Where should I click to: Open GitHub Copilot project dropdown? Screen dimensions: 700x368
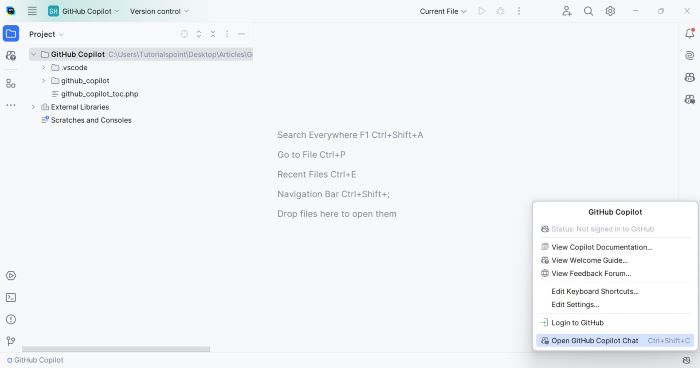pyautogui.click(x=84, y=11)
